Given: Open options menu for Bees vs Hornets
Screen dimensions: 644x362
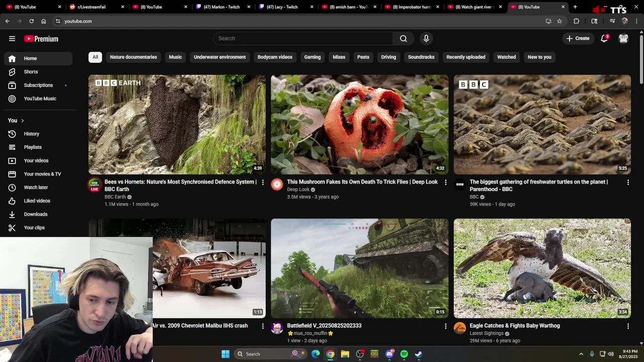Looking at the screenshot, I should (263, 182).
